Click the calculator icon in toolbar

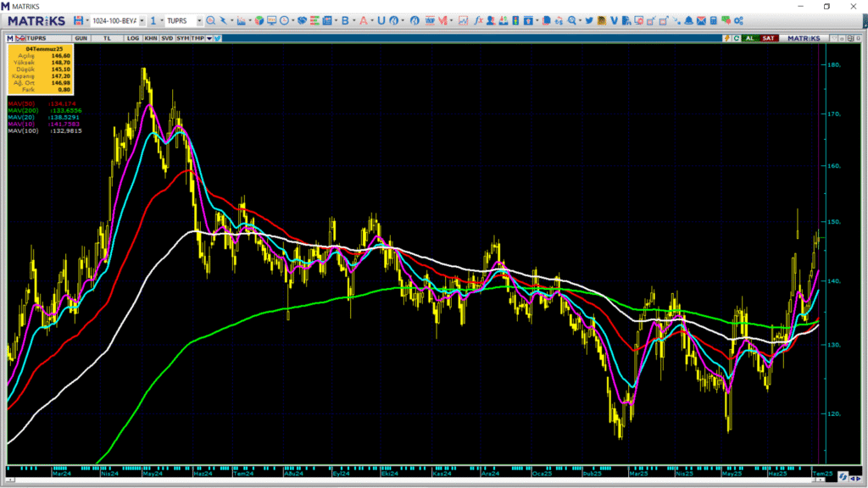point(714,20)
